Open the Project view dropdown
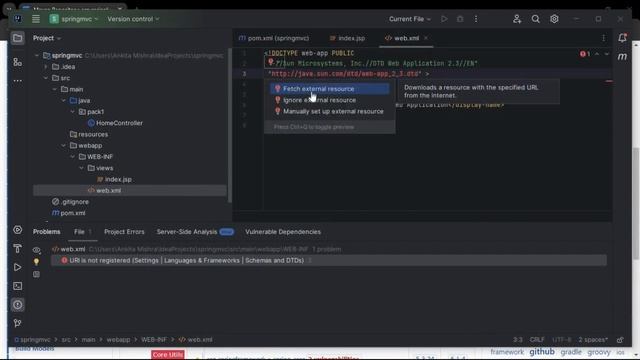Screen dimensions: 640x360 point(47,38)
